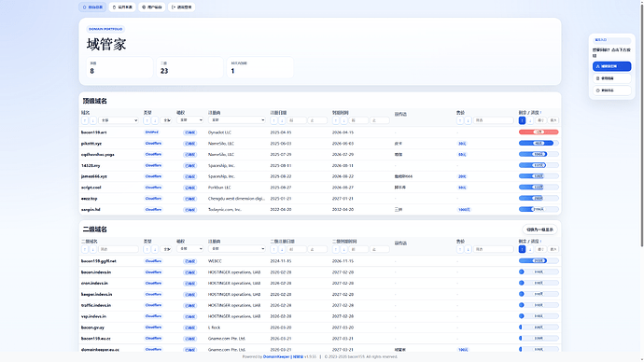Click the display switch button in second-level section
This screenshot has height=362, width=644.
(539, 230)
